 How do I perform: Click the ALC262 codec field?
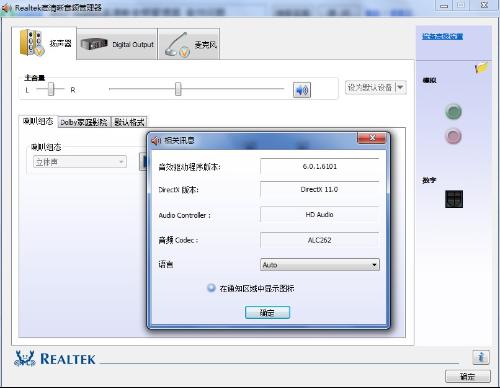click(x=319, y=240)
